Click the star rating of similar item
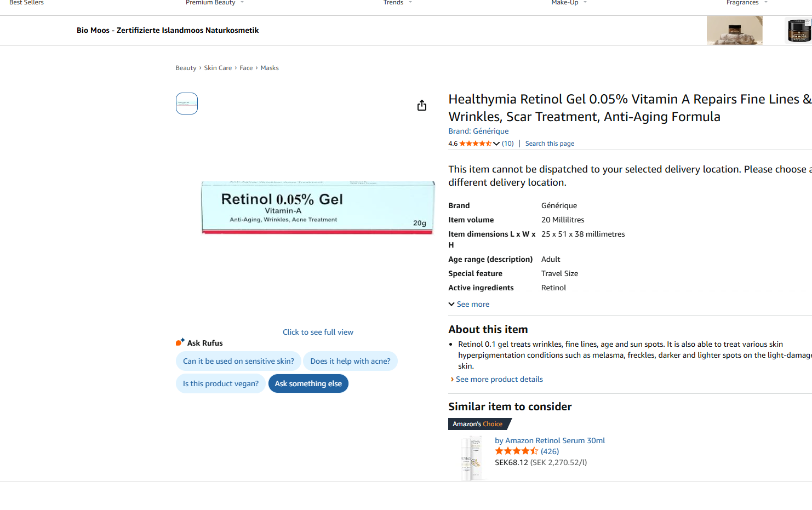The height and width of the screenshot is (510, 812). 516,451
